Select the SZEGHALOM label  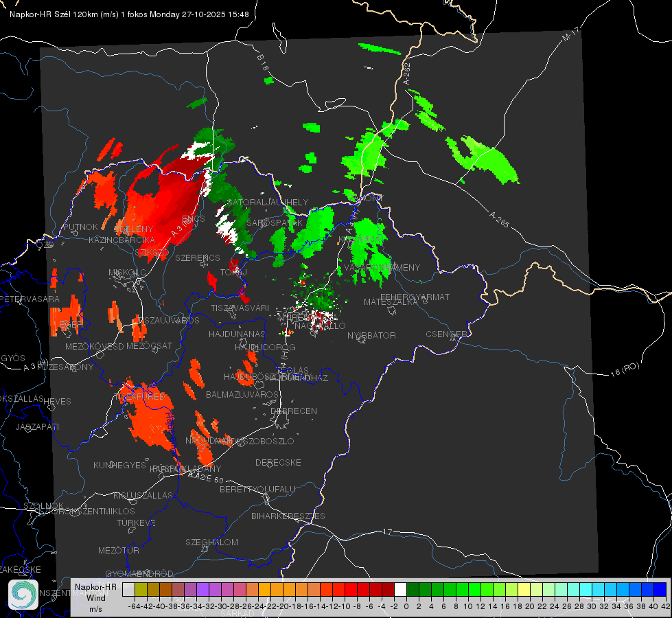pos(211,542)
